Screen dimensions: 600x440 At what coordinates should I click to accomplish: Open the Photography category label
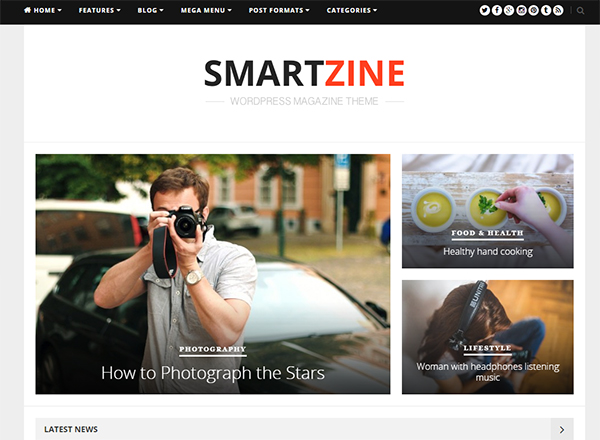(213, 349)
